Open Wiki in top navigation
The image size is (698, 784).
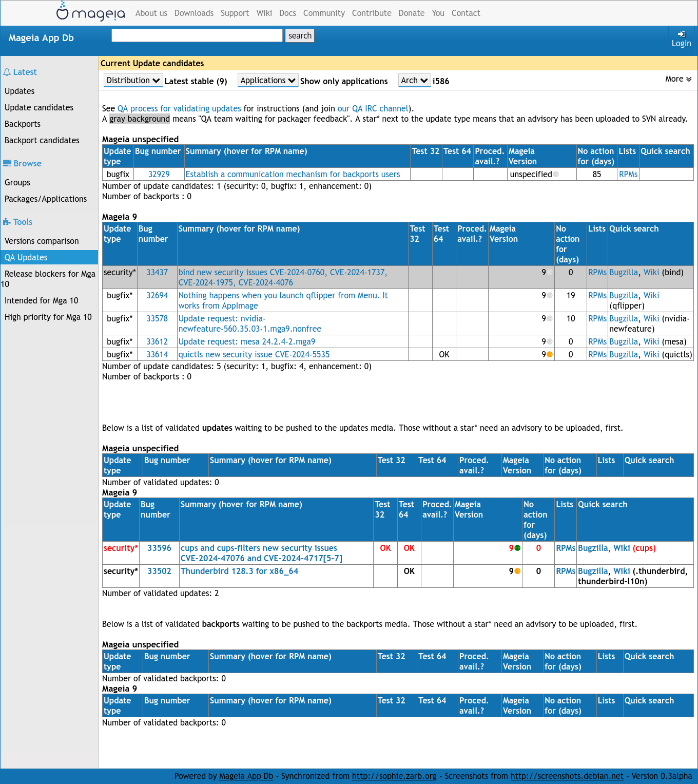(264, 13)
